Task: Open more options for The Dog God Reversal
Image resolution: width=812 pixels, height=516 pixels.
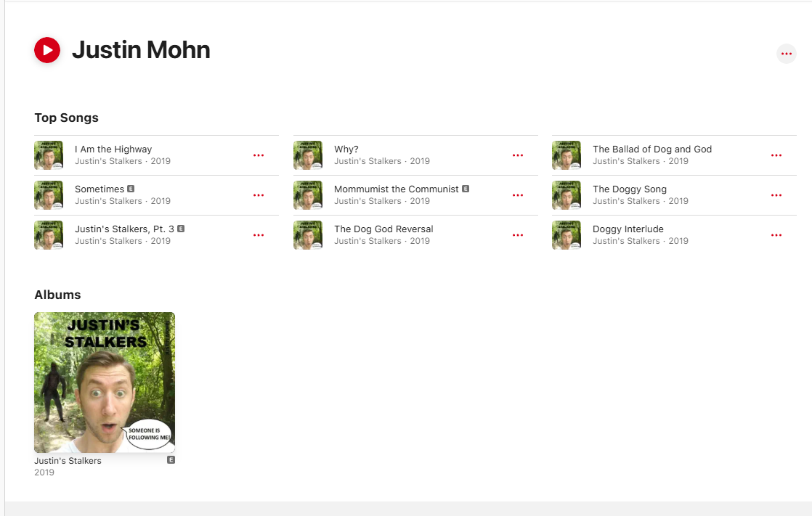Action: tap(518, 235)
